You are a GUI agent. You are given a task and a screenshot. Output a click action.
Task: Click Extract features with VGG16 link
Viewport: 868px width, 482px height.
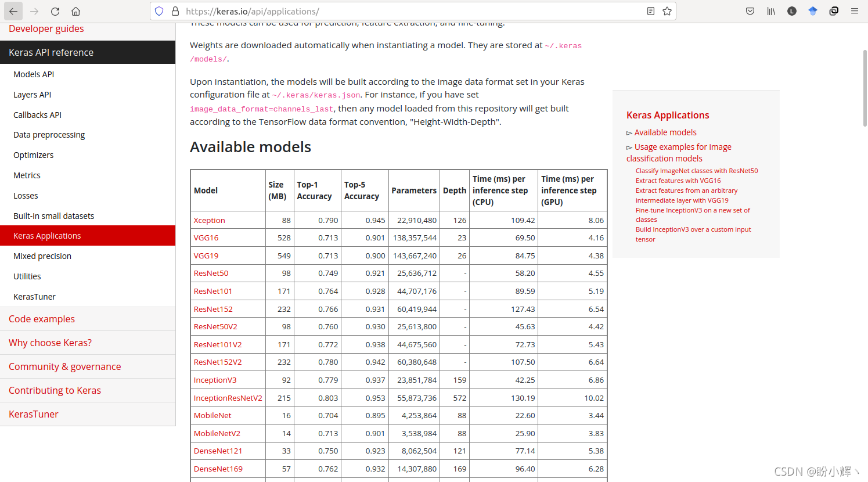pyautogui.click(x=678, y=181)
